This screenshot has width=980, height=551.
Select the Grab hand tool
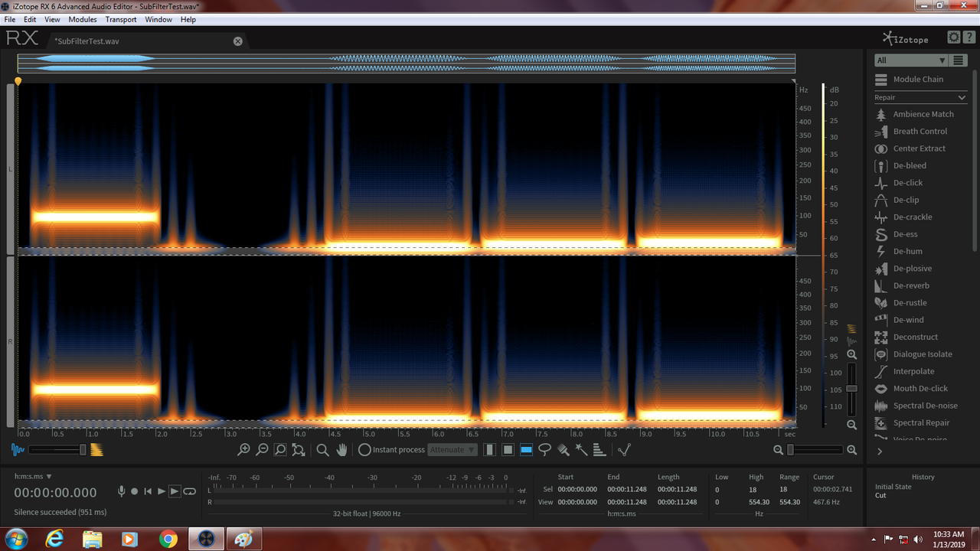point(341,450)
